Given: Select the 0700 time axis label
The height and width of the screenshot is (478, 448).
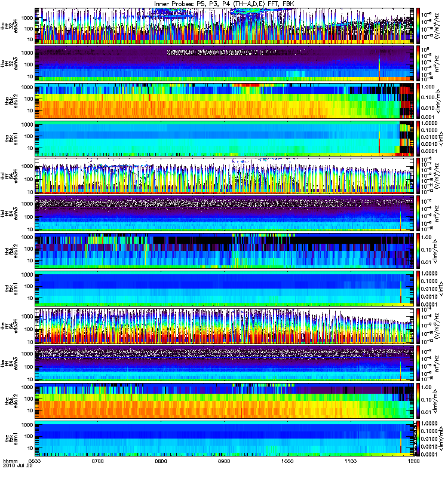Looking at the screenshot, I should click(x=98, y=461).
